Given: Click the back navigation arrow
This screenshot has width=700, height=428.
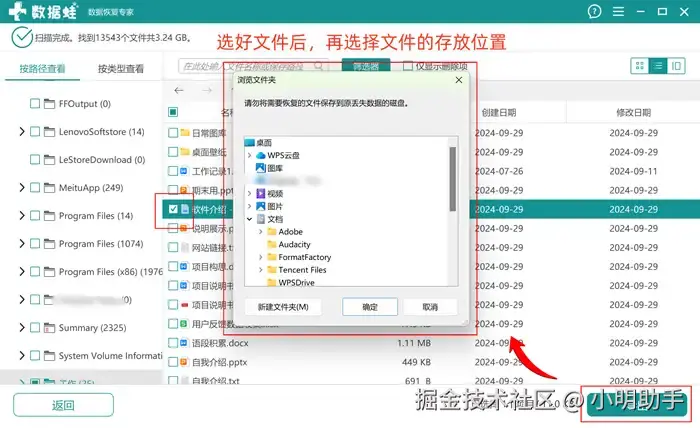Looking at the screenshot, I should [x=179, y=91].
